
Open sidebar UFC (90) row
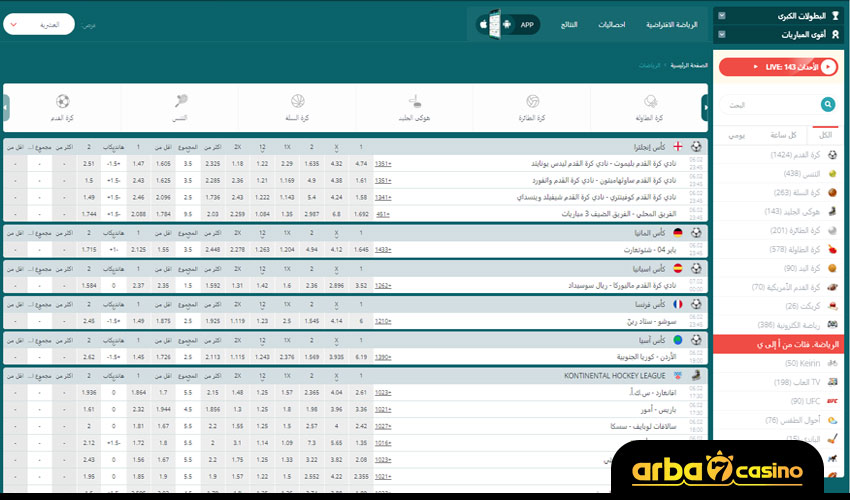778,401
